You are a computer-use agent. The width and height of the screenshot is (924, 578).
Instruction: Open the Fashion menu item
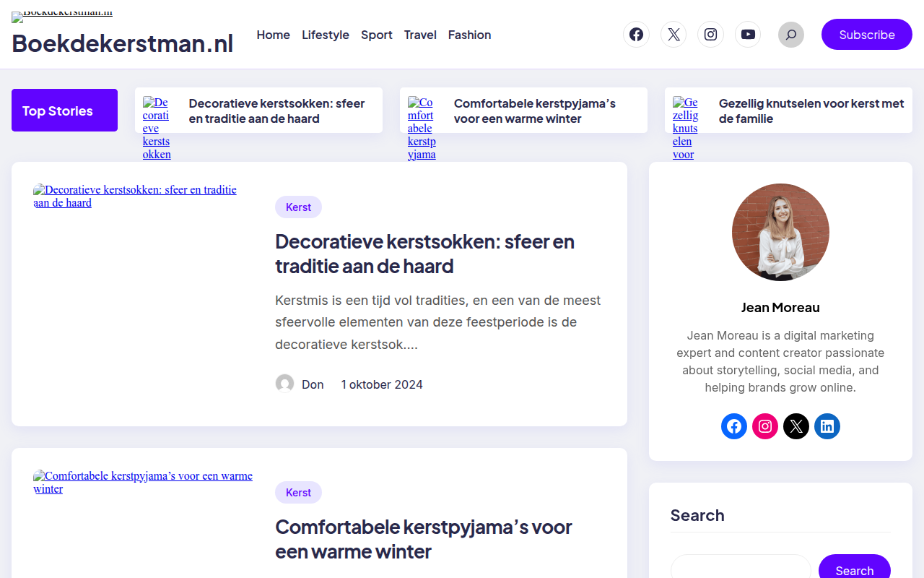[469, 35]
